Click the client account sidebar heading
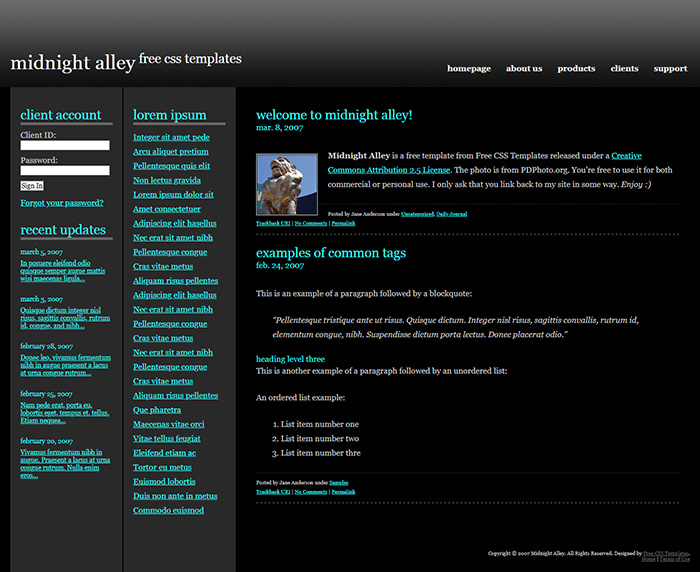 click(61, 115)
